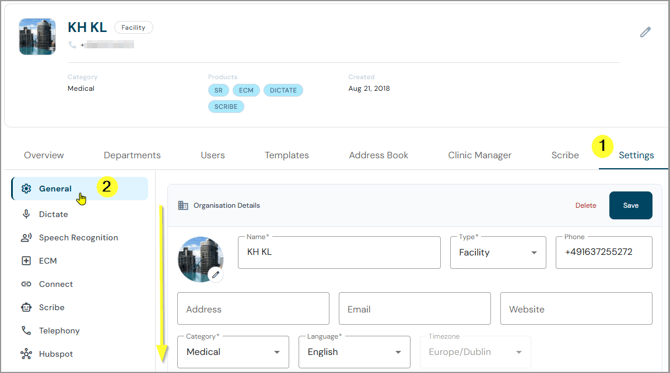Image resolution: width=670 pixels, height=373 pixels.
Task: Click the Email input field
Action: (x=414, y=308)
